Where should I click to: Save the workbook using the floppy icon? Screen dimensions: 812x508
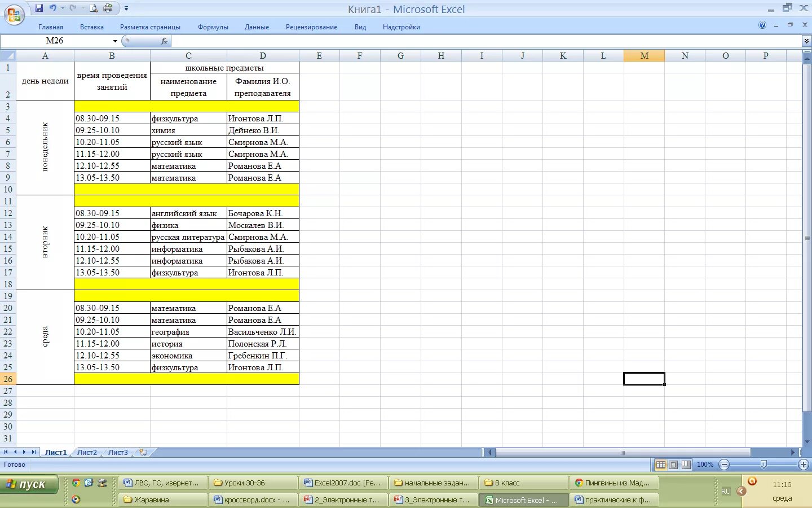pos(39,8)
